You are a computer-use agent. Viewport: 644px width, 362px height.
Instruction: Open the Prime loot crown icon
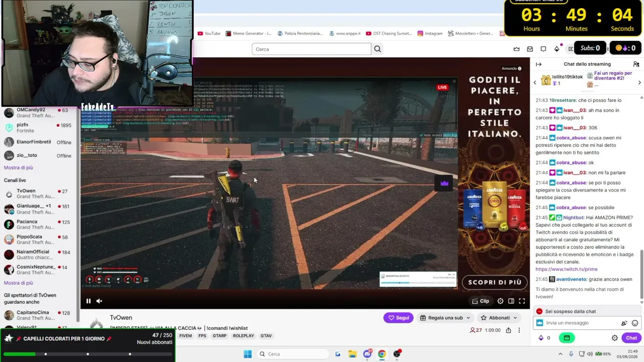(516, 49)
